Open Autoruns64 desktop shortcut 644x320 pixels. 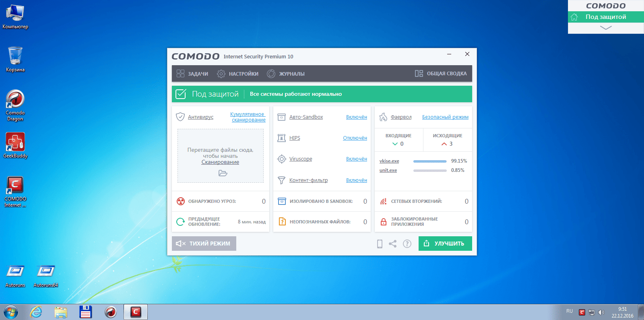click(45, 276)
